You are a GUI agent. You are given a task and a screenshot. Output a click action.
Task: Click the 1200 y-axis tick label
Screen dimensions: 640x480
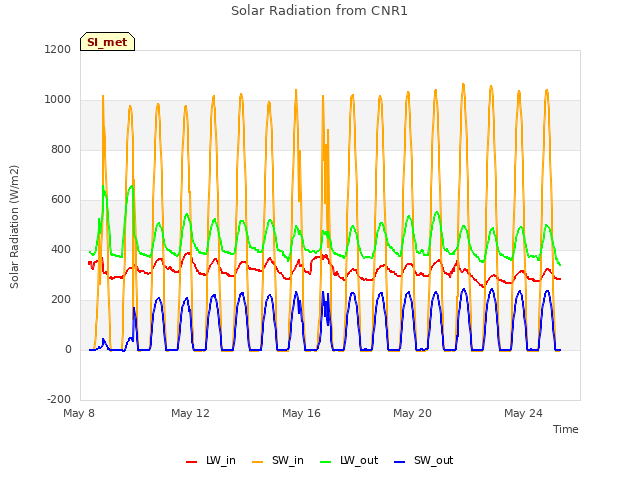58,49
